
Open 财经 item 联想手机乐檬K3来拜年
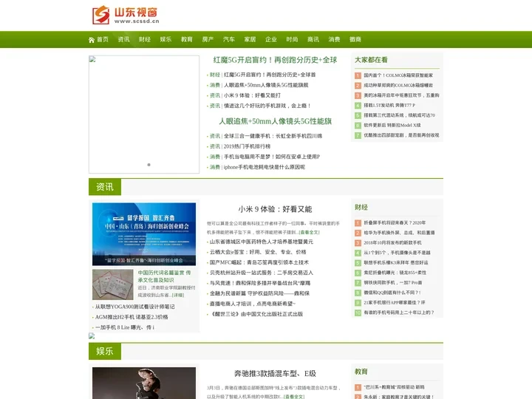coord(396,262)
